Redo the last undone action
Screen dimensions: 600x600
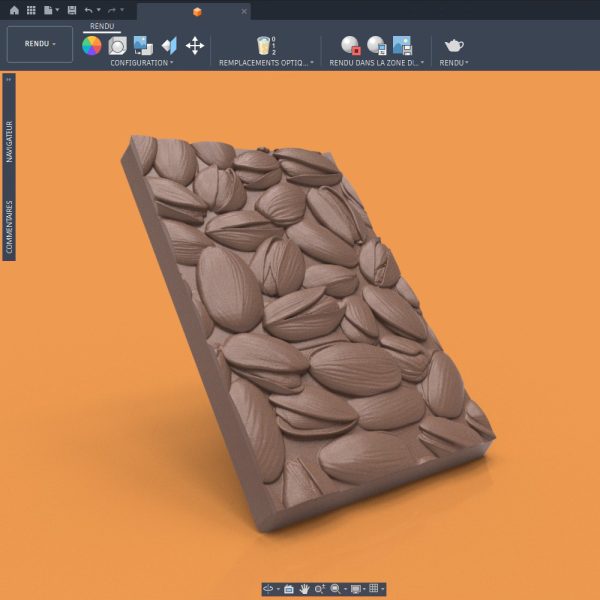coord(112,10)
